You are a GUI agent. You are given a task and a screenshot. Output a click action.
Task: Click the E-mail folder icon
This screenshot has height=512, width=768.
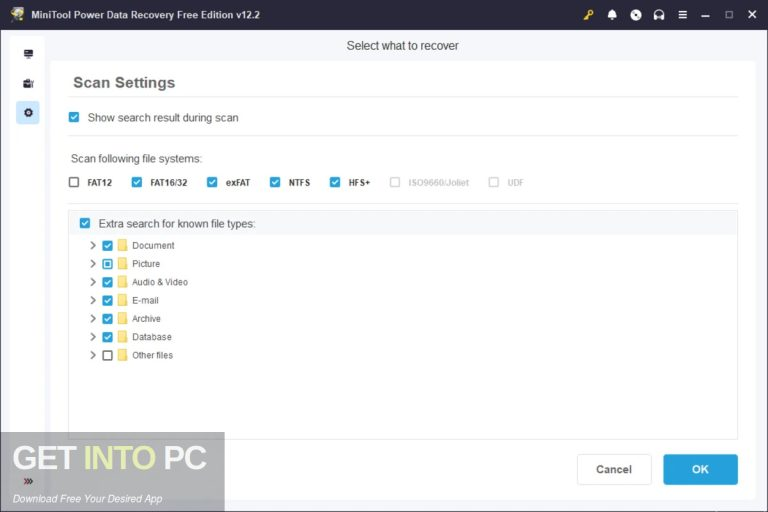(x=122, y=300)
